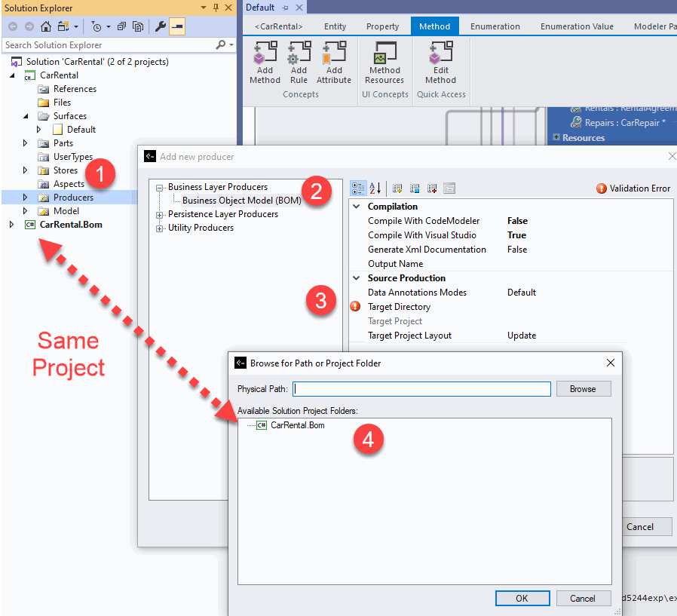Click the Add Attribute ribbon icon
Image resolution: width=677 pixels, height=616 pixels.
(334, 63)
